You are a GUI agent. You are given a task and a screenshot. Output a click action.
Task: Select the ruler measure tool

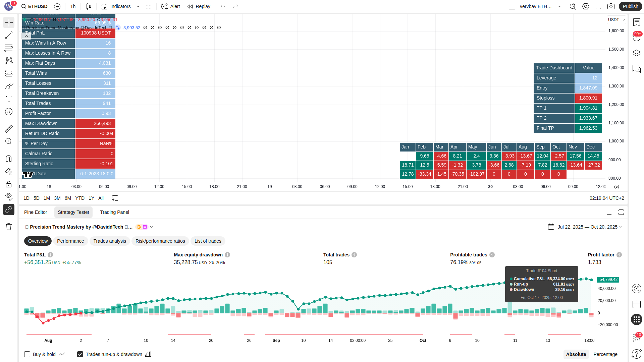coord(9,128)
